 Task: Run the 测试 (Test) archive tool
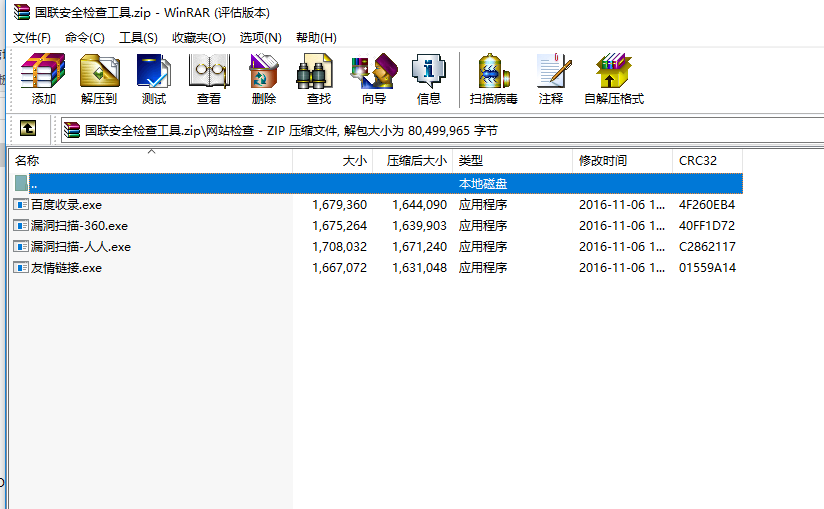tap(153, 70)
